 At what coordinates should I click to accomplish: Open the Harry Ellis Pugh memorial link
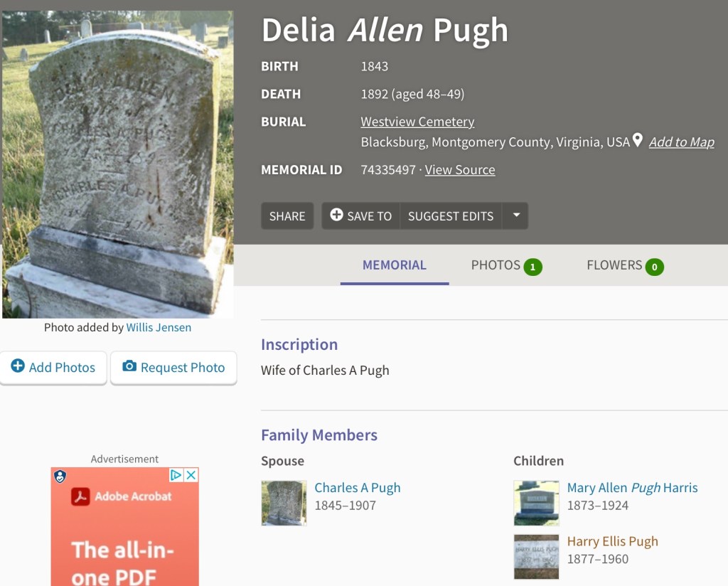pyautogui.click(x=612, y=541)
